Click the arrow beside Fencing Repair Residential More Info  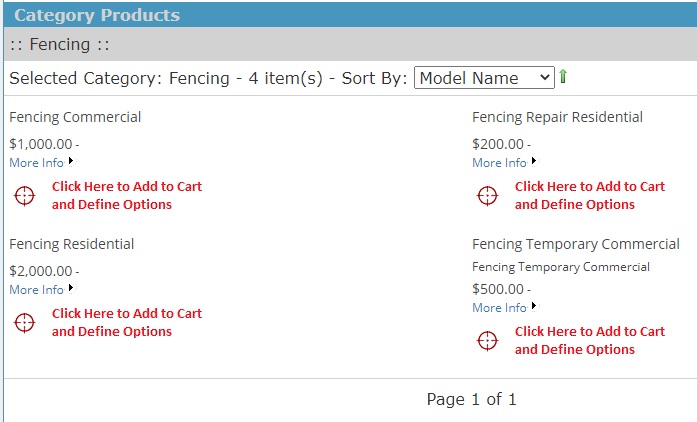534,161
